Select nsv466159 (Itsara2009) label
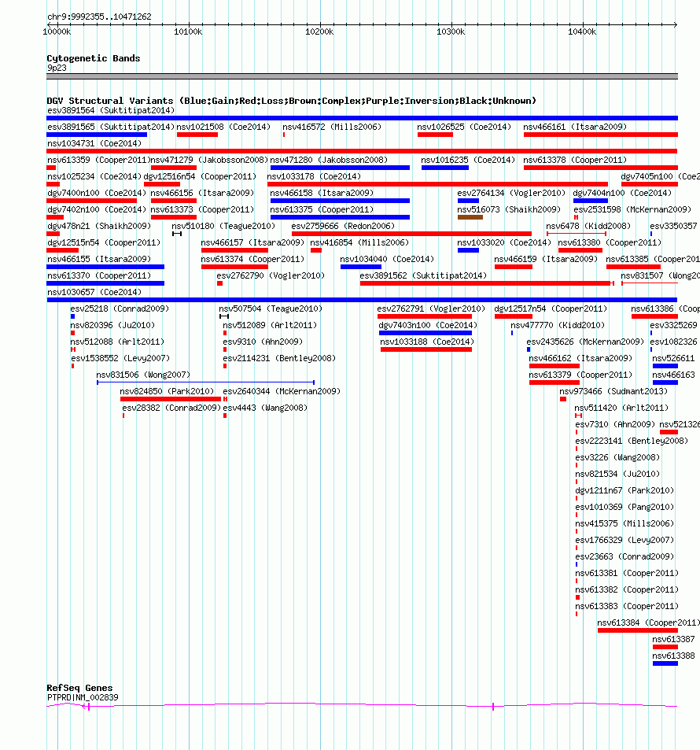700x750 pixels. (546, 259)
